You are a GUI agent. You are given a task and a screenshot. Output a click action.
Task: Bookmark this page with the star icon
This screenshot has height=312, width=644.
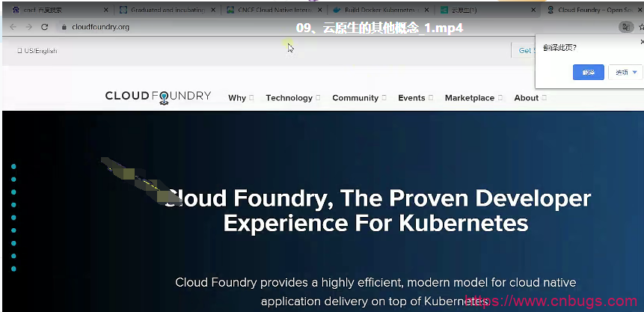(640, 27)
